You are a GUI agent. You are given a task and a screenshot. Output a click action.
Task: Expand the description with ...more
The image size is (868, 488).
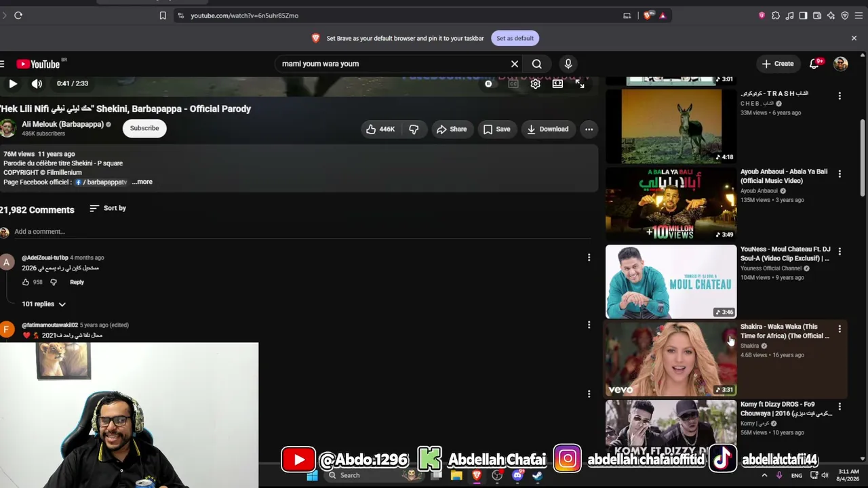click(x=142, y=182)
